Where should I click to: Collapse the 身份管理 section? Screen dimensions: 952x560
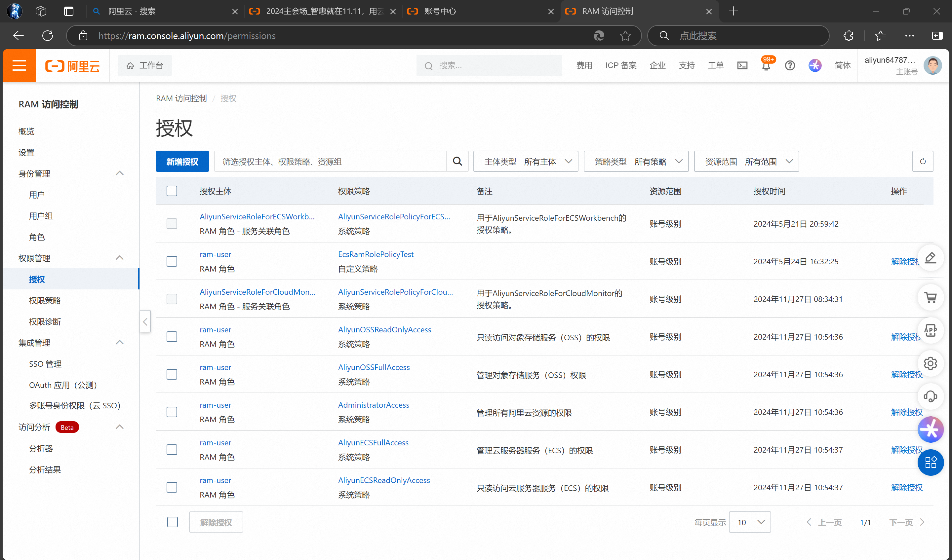(119, 173)
